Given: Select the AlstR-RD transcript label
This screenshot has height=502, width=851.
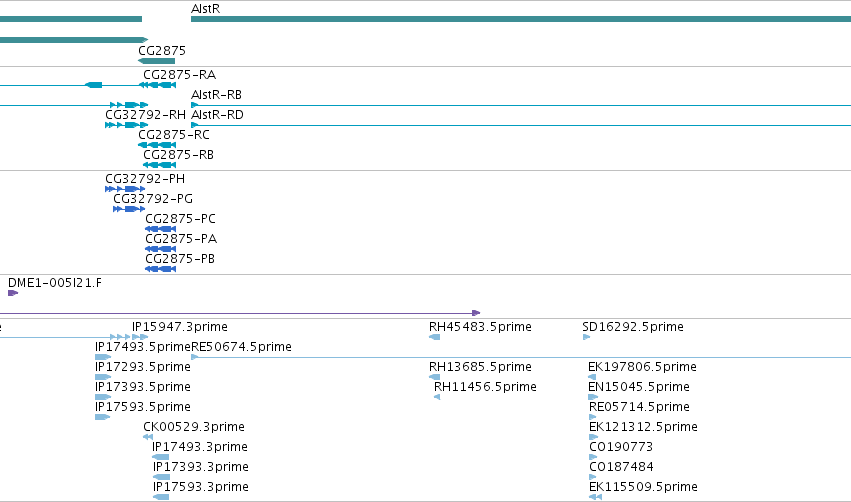Looking at the screenshot, I should click(x=218, y=115).
